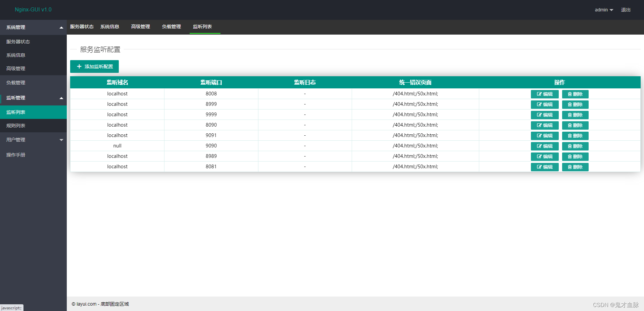Switch to the 负载管理 tab

[x=171, y=27]
